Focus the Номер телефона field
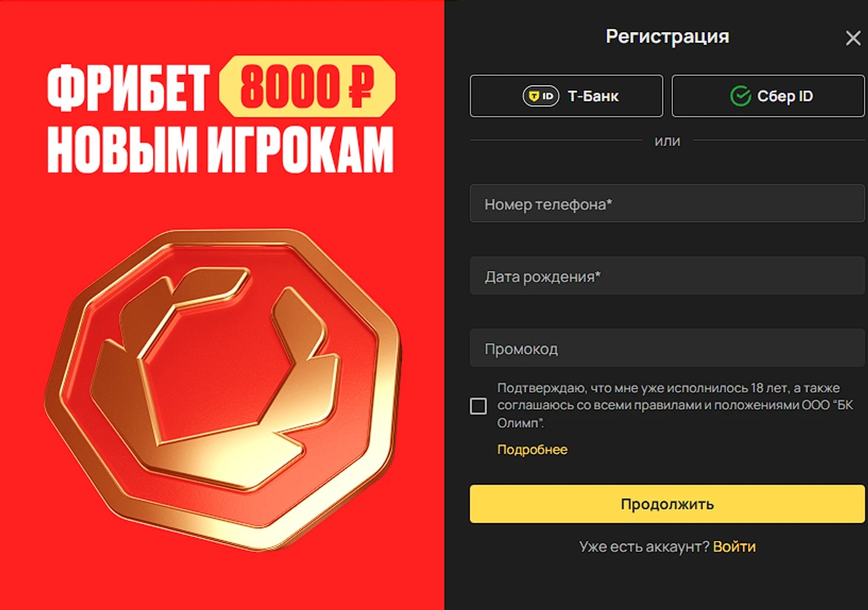The width and height of the screenshot is (868, 610). 667,203
